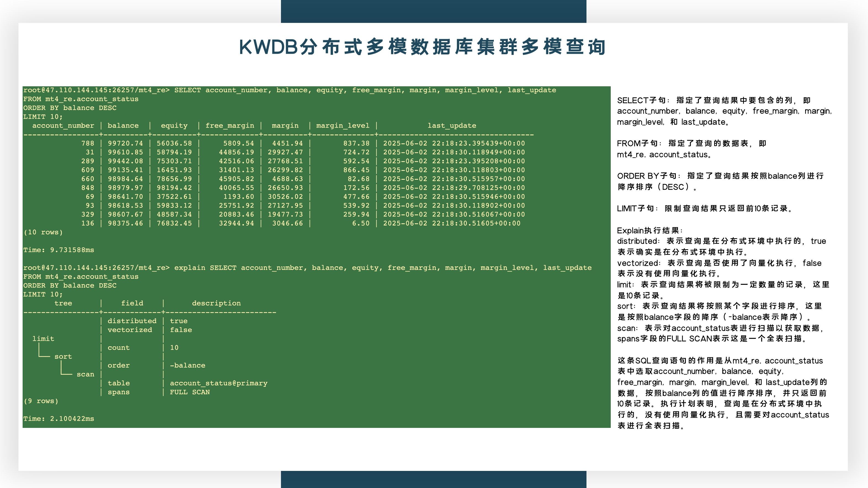Click the "spans" field in explain table

click(119, 392)
